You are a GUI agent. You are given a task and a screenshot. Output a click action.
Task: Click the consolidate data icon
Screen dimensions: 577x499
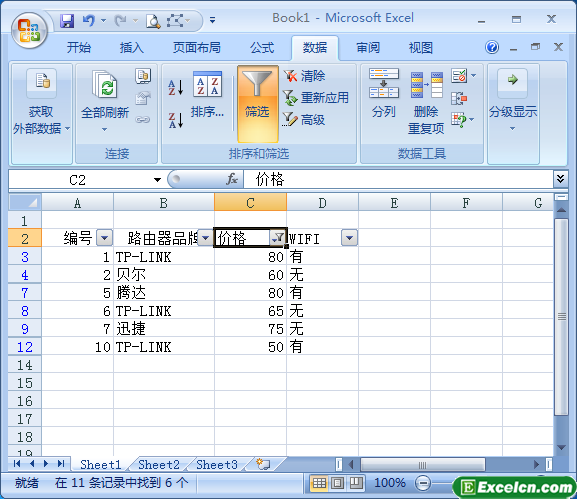[459, 98]
